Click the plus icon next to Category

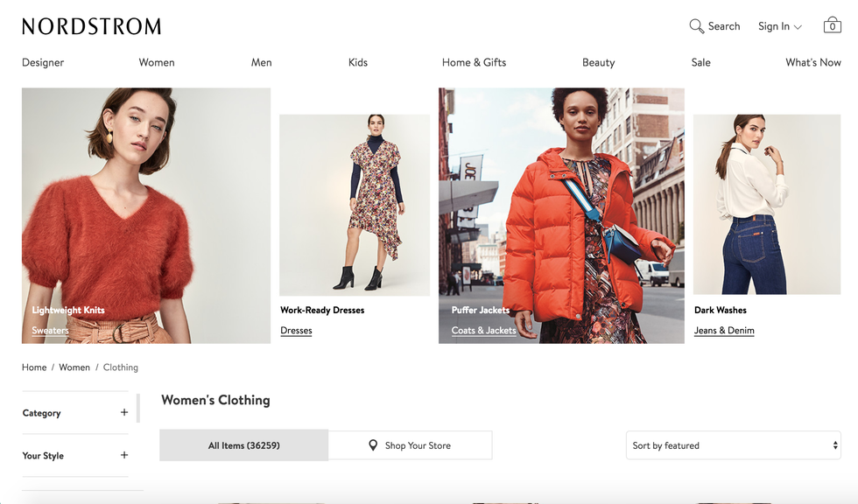click(x=124, y=412)
